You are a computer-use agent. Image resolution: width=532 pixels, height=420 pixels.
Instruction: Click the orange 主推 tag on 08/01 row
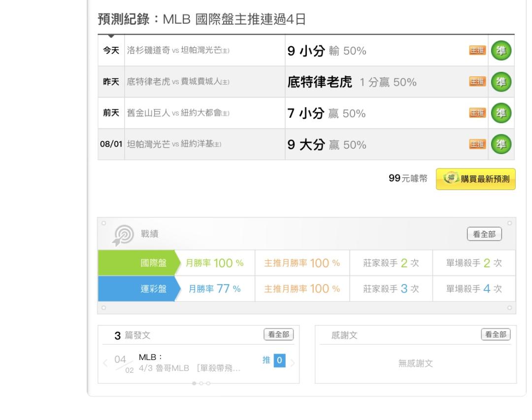tap(477, 145)
